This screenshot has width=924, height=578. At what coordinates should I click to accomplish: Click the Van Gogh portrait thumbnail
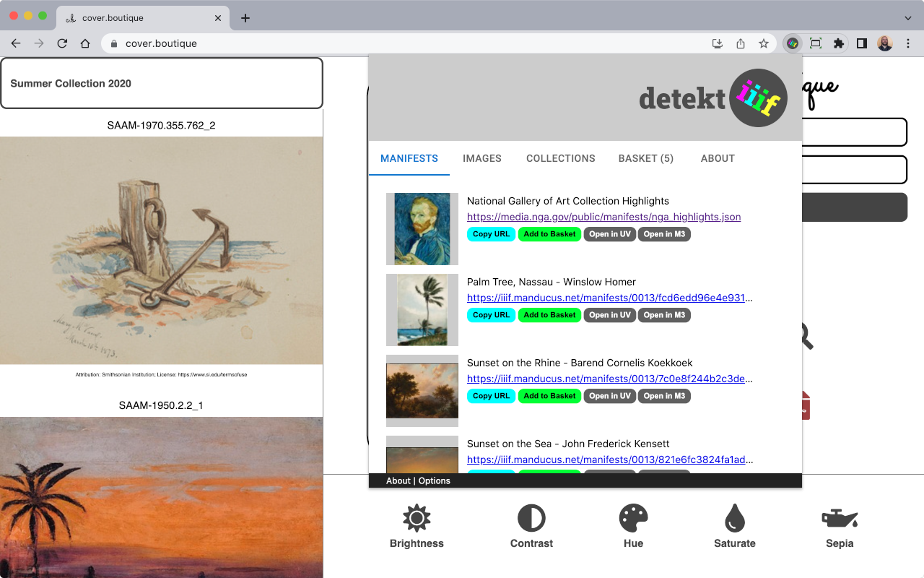422,229
